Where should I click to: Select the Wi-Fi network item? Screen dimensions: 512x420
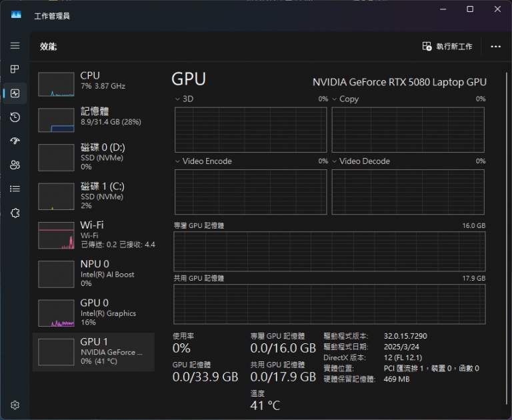pyautogui.click(x=93, y=235)
